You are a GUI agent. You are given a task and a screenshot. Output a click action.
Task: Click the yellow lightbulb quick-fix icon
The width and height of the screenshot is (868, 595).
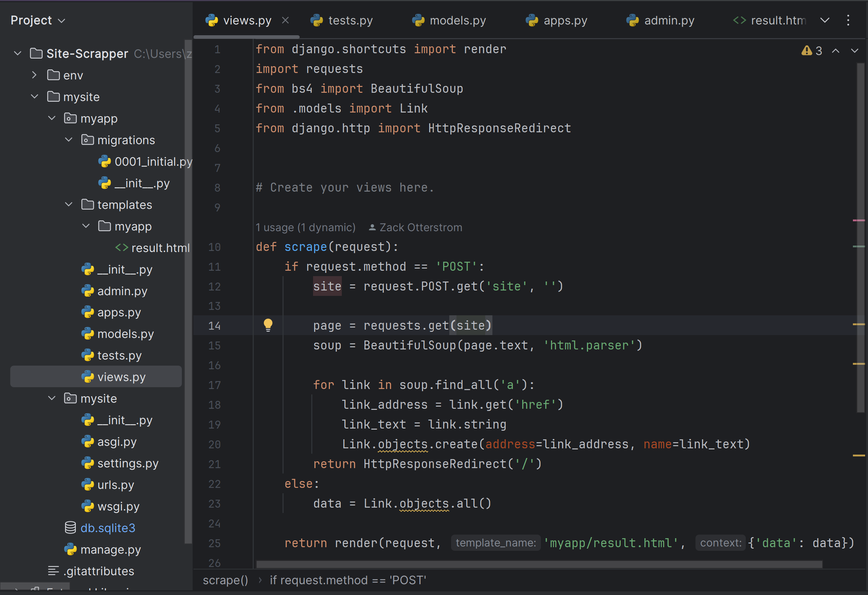[x=268, y=325]
